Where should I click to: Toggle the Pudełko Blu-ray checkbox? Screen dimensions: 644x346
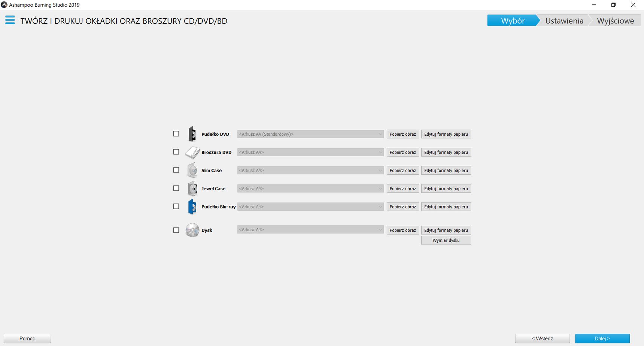176,206
